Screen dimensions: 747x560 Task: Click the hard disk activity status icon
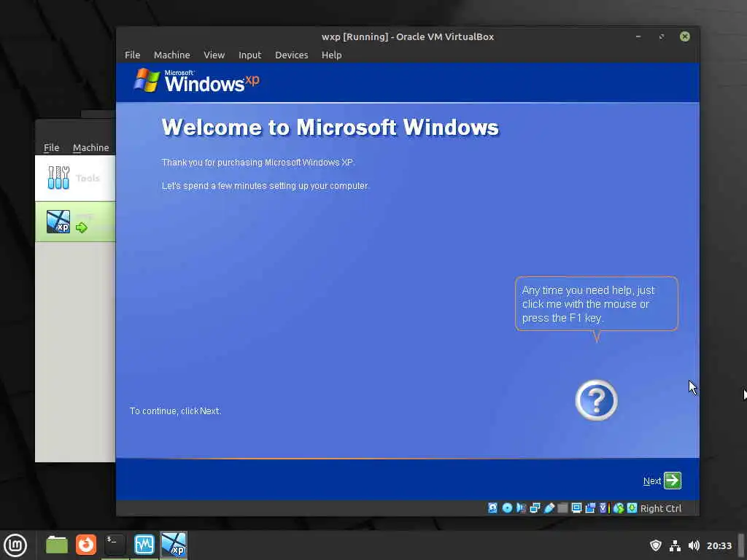(x=492, y=508)
